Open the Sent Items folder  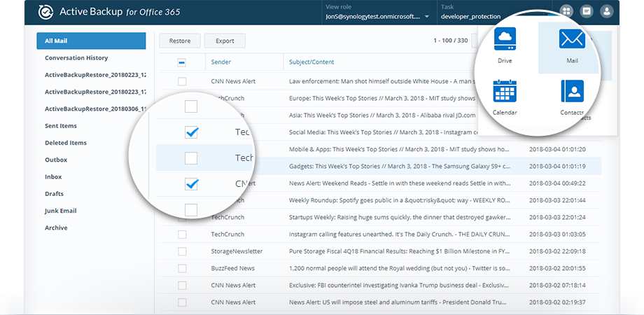[x=61, y=126]
